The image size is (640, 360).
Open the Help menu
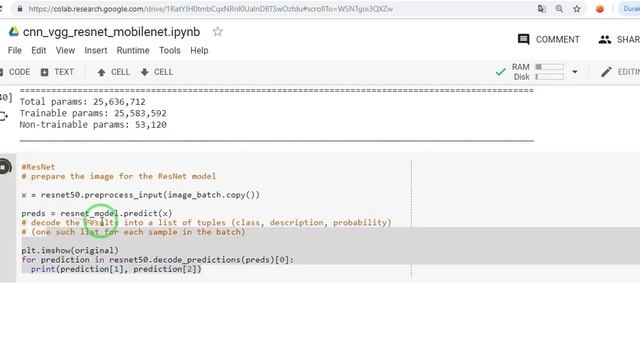coord(199,50)
